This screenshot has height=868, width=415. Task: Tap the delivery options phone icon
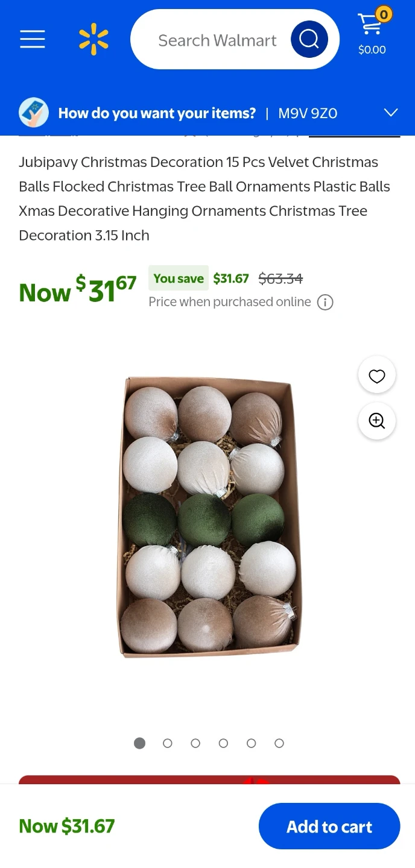coord(34,113)
